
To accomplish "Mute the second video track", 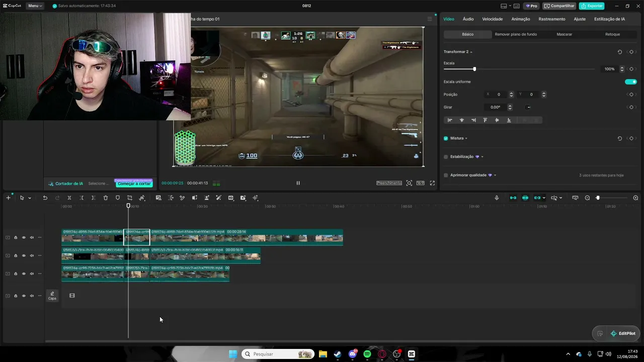I will pyautogui.click(x=32, y=255).
